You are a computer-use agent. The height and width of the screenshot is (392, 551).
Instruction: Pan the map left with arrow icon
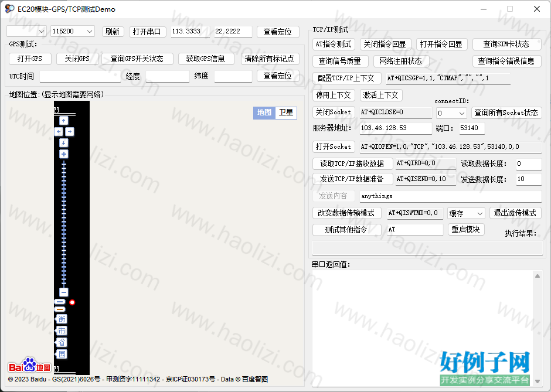(x=59, y=132)
